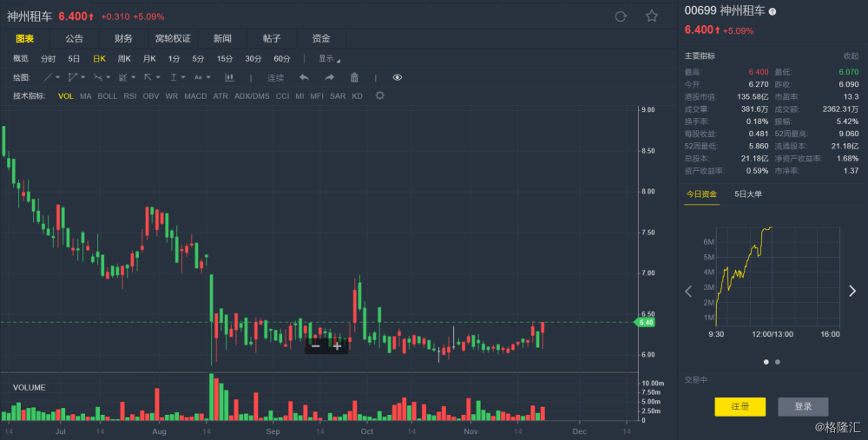Open indicator settings gear icon

click(379, 95)
